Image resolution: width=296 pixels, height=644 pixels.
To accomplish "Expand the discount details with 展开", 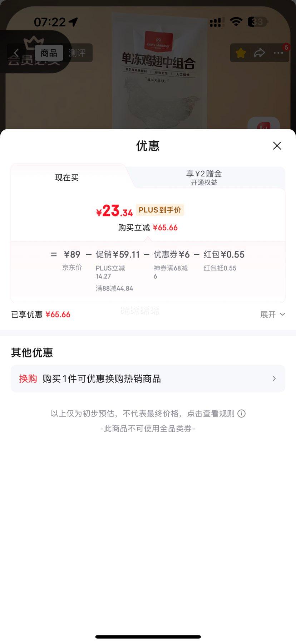I will (x=272, y=314).
